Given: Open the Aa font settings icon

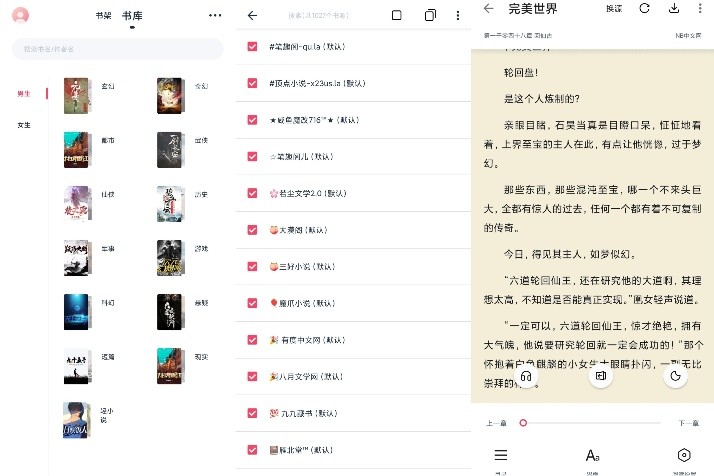Looking at the screenshot, I should click(x=593, y=455).
